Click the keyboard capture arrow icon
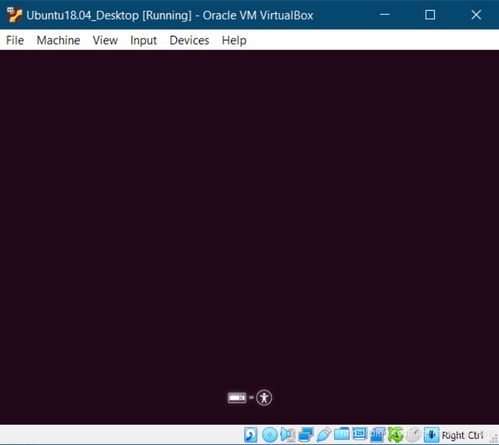Screen dimensions: 499x445 432,435
